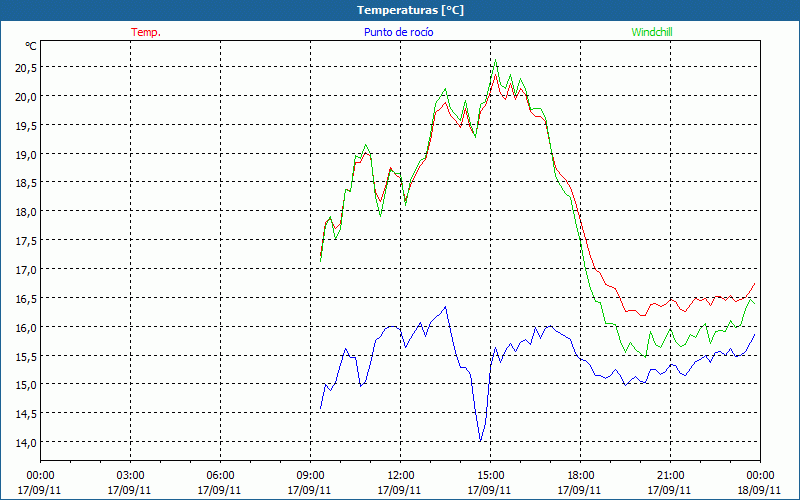Select the blue 'Punto de rocío' legend label
Viewport: 800px width, 500px height.
(x=398, y=32)
